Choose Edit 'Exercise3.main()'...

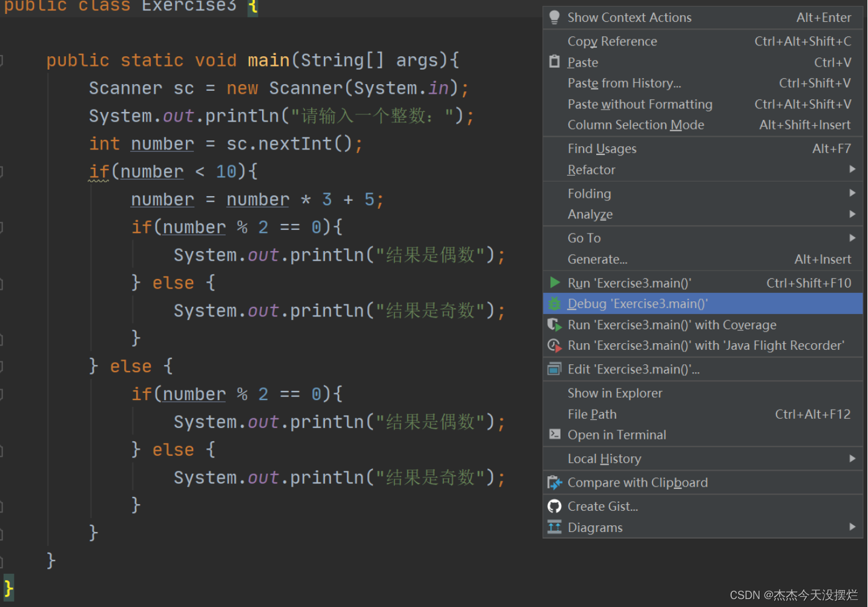(703, 369)
